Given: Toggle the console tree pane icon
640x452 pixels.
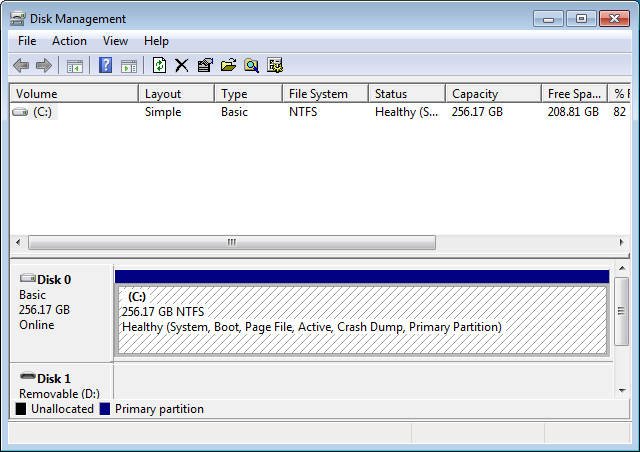Looking at the screenshot, I should (75, 66).
